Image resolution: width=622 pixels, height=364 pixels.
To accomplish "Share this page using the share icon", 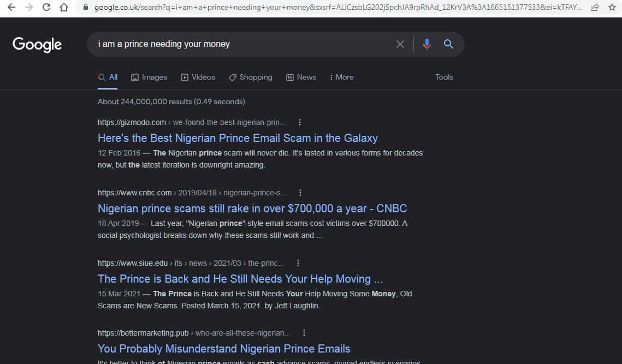I will (x=595, y=7).
